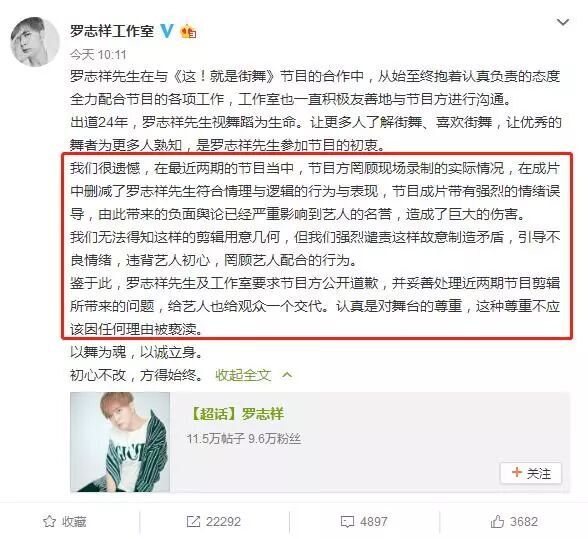This screenshot has width=588, height=539.
Task: Click the orange plus icon in 关注
Action: [x=517, y=472]
